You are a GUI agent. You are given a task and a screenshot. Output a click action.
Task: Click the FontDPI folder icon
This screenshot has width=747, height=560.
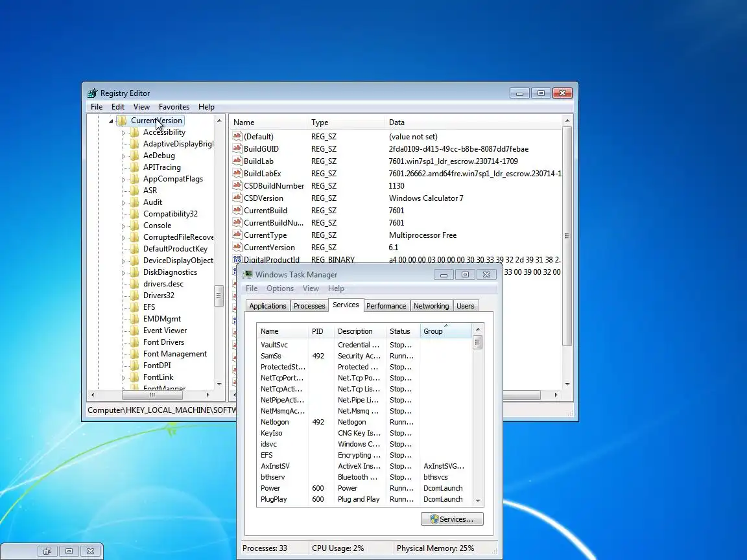tap(135, 366)
